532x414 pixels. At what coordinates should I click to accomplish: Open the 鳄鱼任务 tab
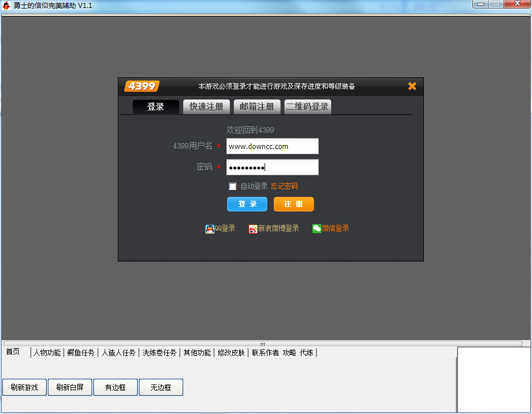click(x=81, y=353)
